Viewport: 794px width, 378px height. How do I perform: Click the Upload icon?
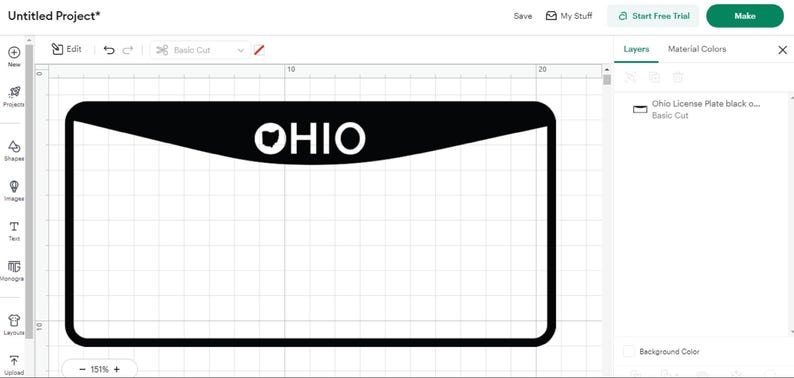click(14, 360)
